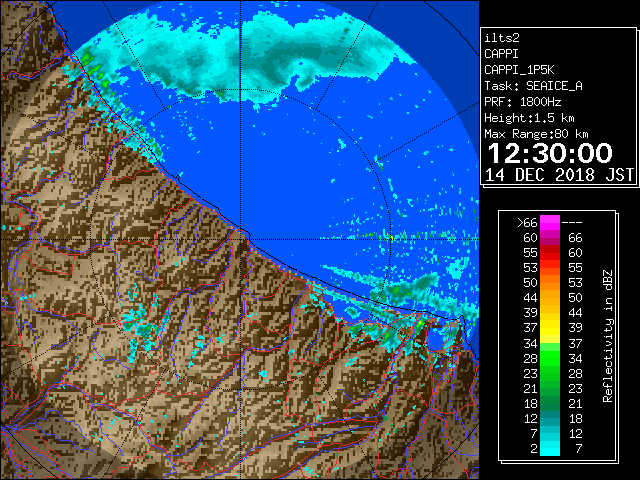Click the 'PRF: 1800Hz' entry
Viewport: 640px width, 480px height.
(522, 102)
